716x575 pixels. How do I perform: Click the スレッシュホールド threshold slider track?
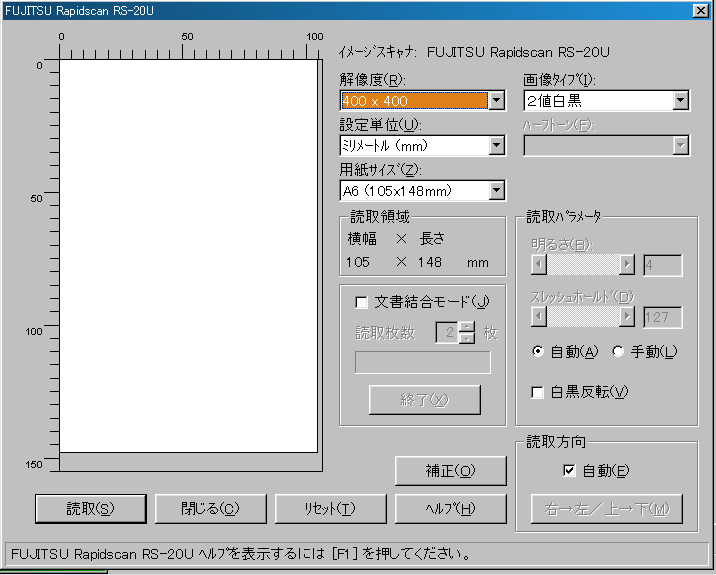pos(583,317)
